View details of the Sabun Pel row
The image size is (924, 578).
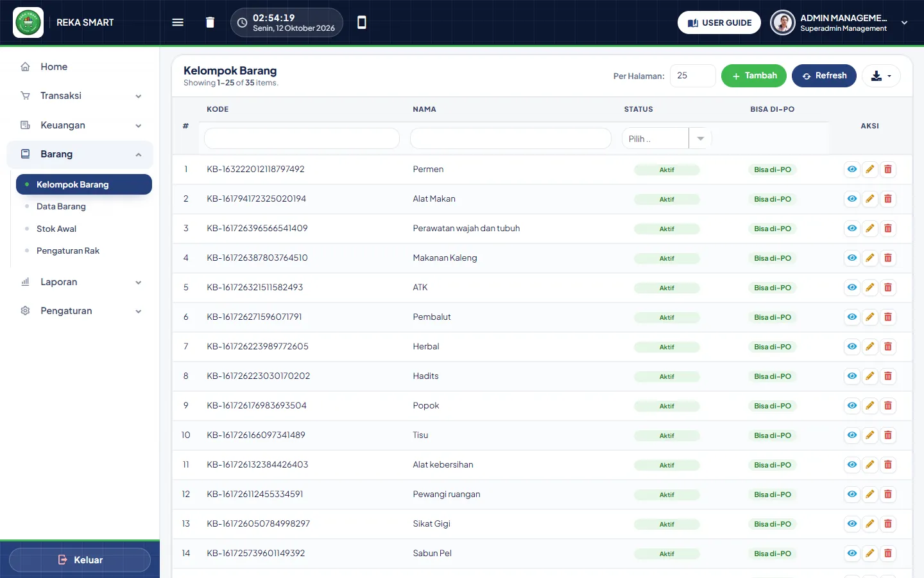click(x=852, y=554)
